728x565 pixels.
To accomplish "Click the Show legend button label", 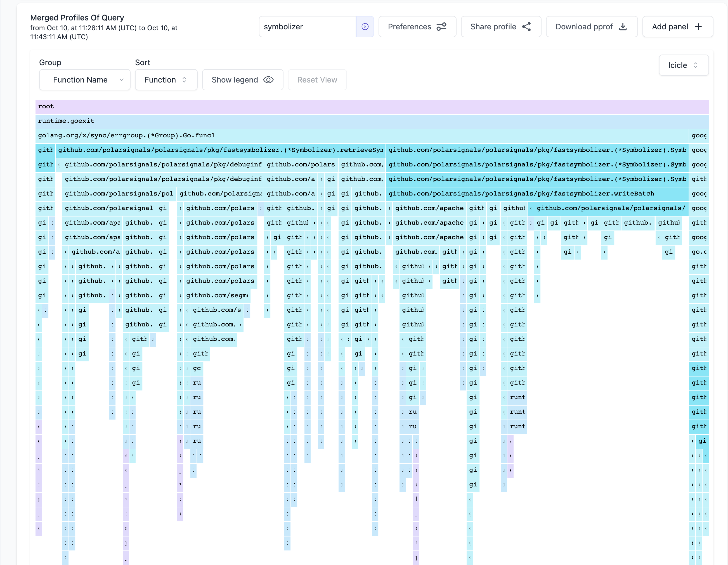I will (235, 80).
